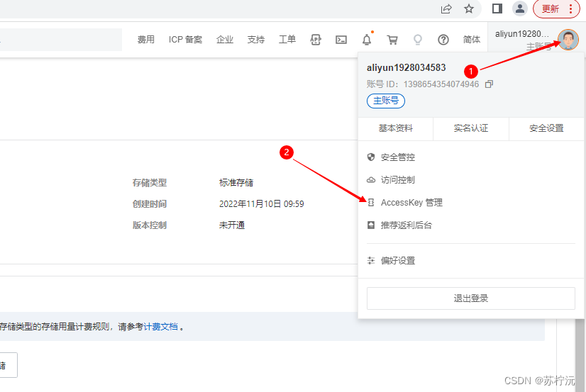586x392 pixels.
Task: Open the 基本资料 tab
Action: 395,128
